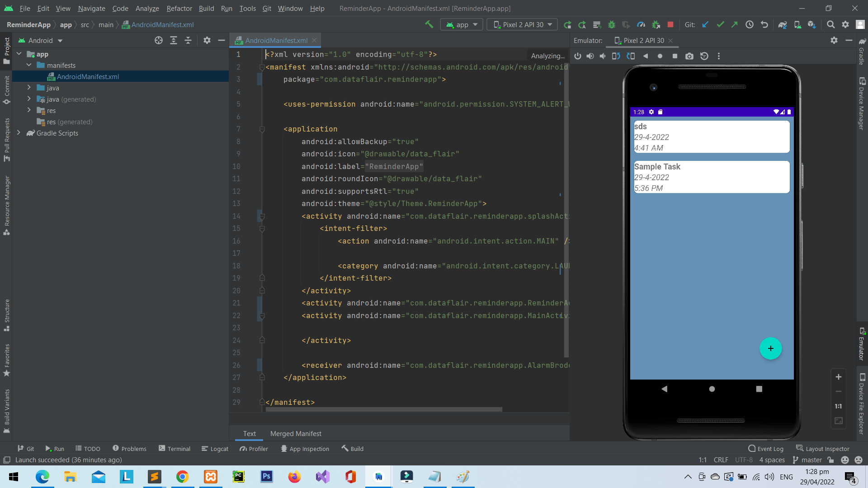Capture emulator screenshot with the camera icon
Viewport: 868px width, 488px height.
click(x=689, y=56)
